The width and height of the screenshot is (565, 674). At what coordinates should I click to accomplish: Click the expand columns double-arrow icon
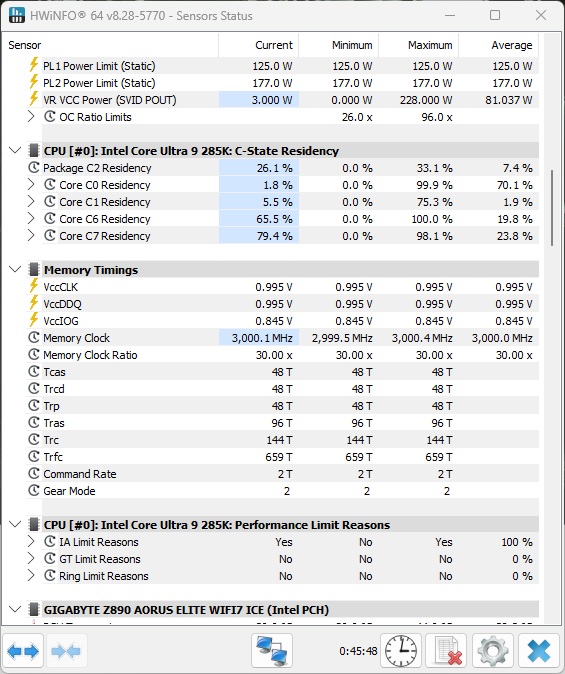click(x=22, y=651)
